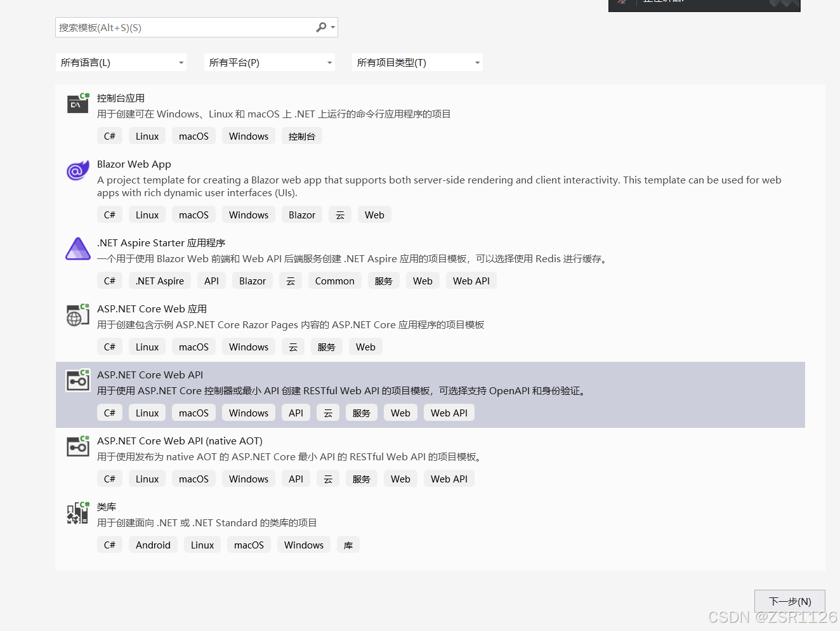This screenshot has height=631, width=840.
Task: Click the 云 tag under Blazor Web App
Action: pos(339,214)
